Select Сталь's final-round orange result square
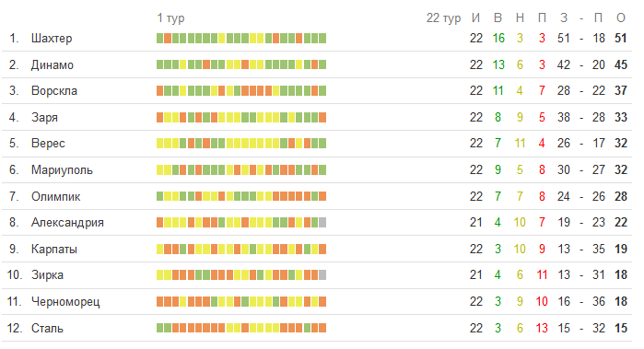Image resolution: width=644 pixels, height=349 pixels. [322, 328]
